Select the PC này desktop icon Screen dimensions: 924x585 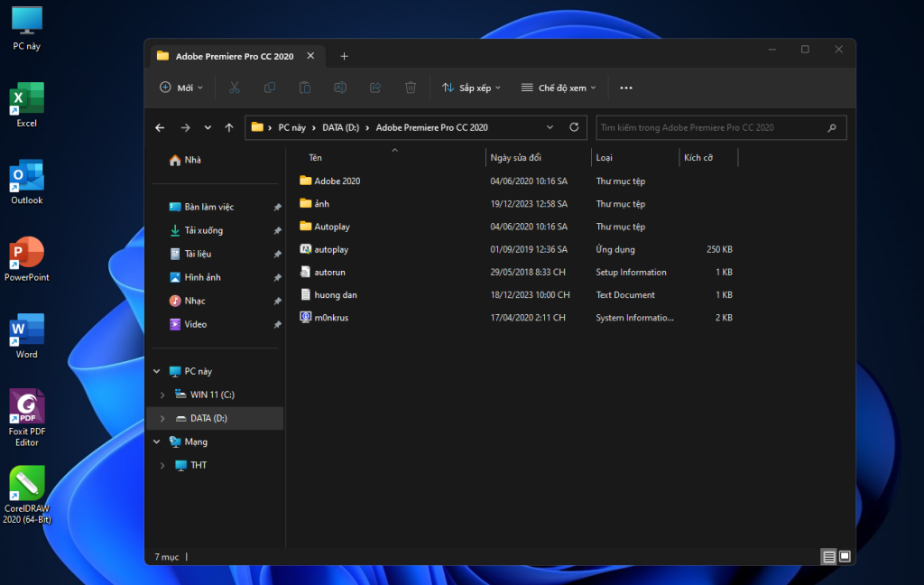26,28
